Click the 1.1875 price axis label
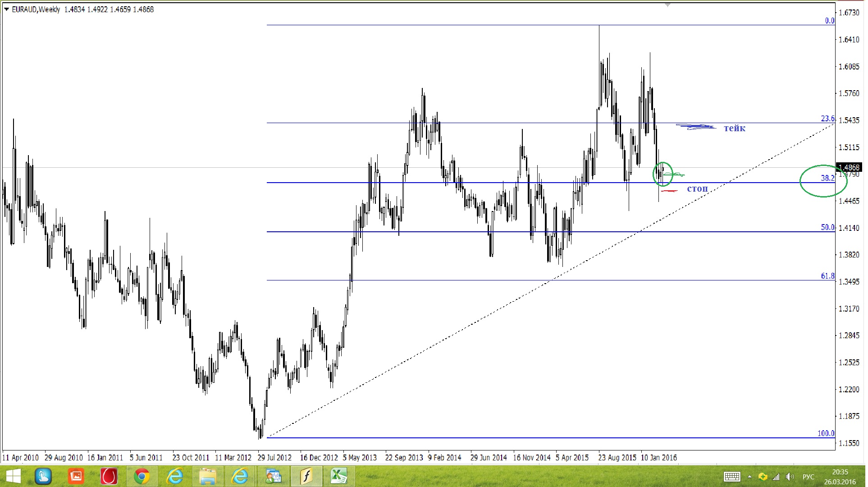The width and height of the screenshot is (868, 487). coord(849,416)
